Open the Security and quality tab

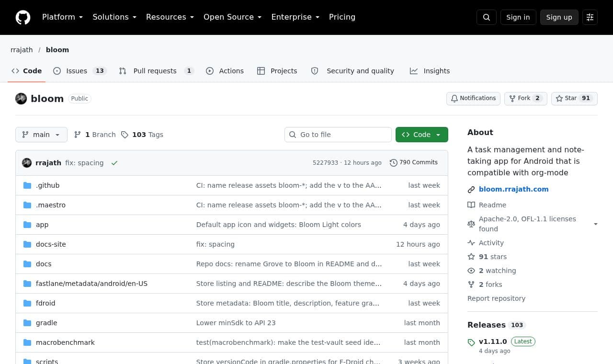352,71
